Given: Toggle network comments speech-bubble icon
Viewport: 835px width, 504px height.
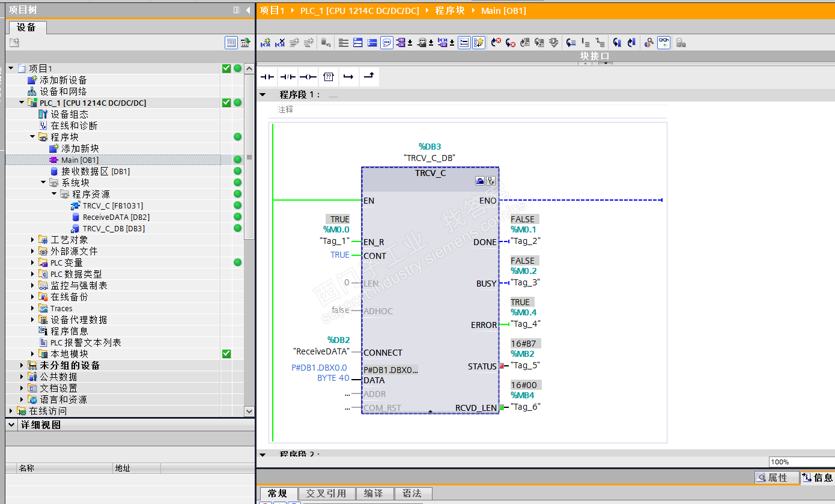Looking at the screenshot, I should [x=387, y=43].
